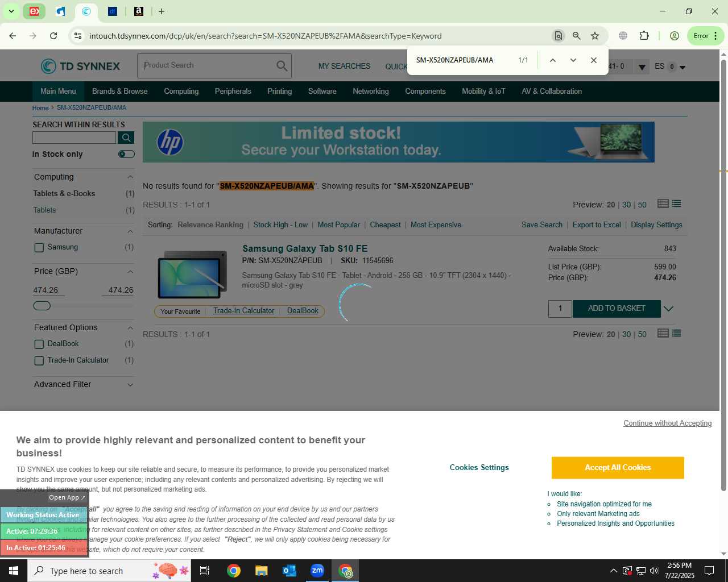The image size is (728, 582).
Task: Expand the Advanced Filter section
Action: (130, 385)
